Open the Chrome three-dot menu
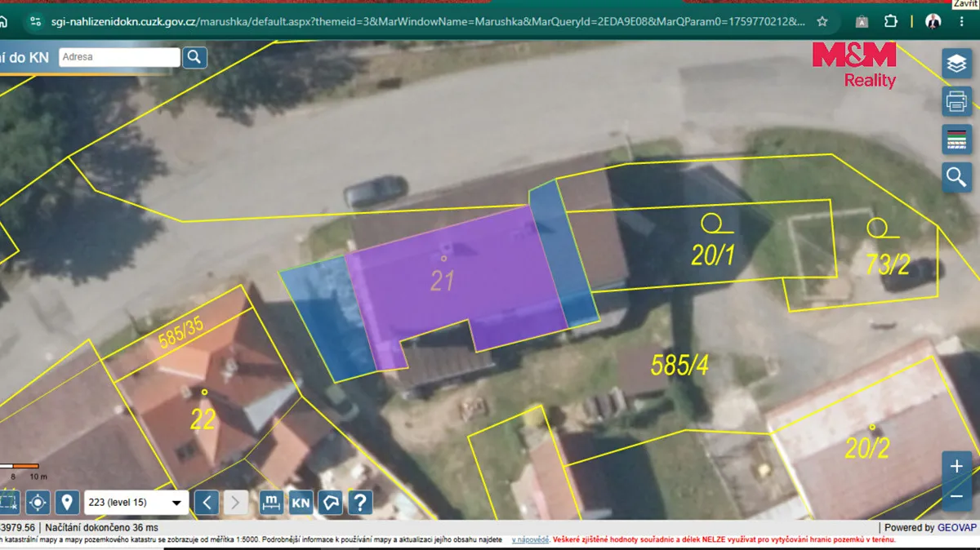 coord(960,21)
